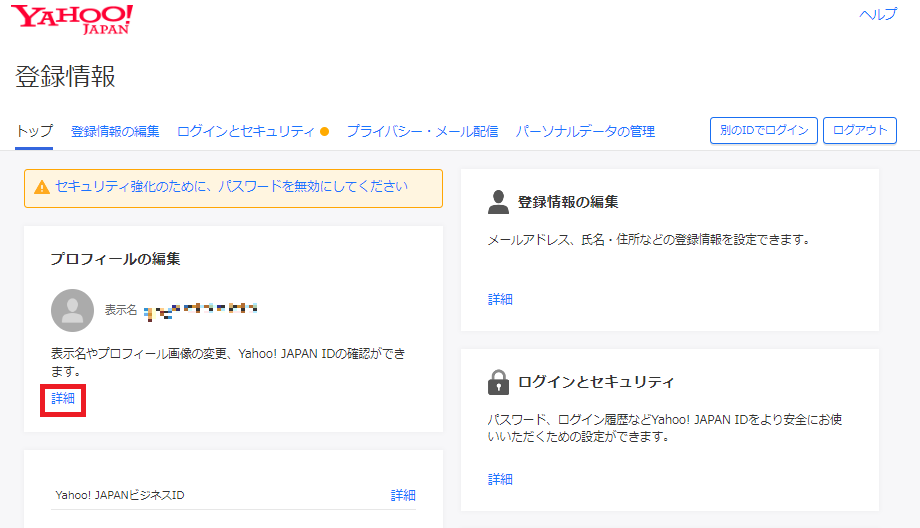Open 詳細 under プロフィールの編集
This screenshot has width=920, height=528.
click(63, 398)
